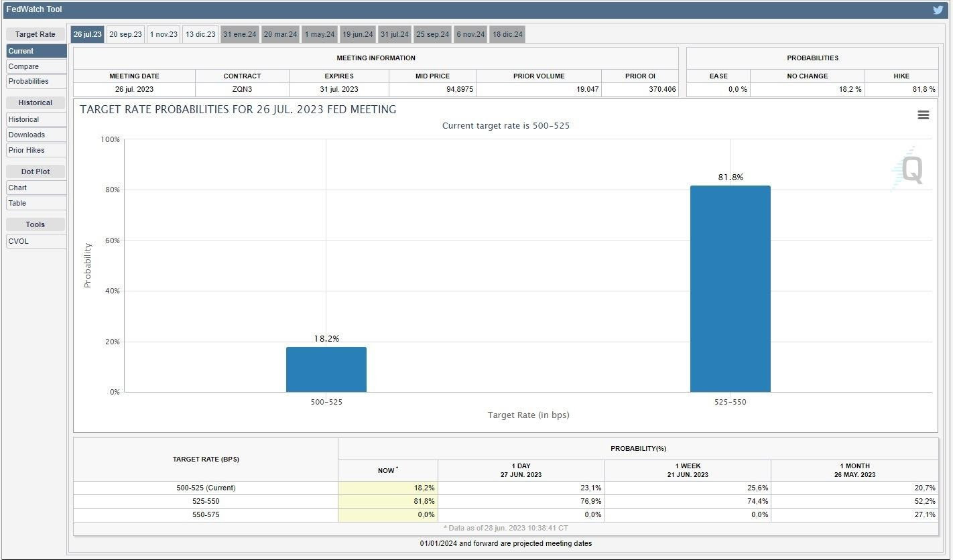Click the 19.047 prior volume value
The width and height of the screenshot is (953, 560).
(539, 89)
